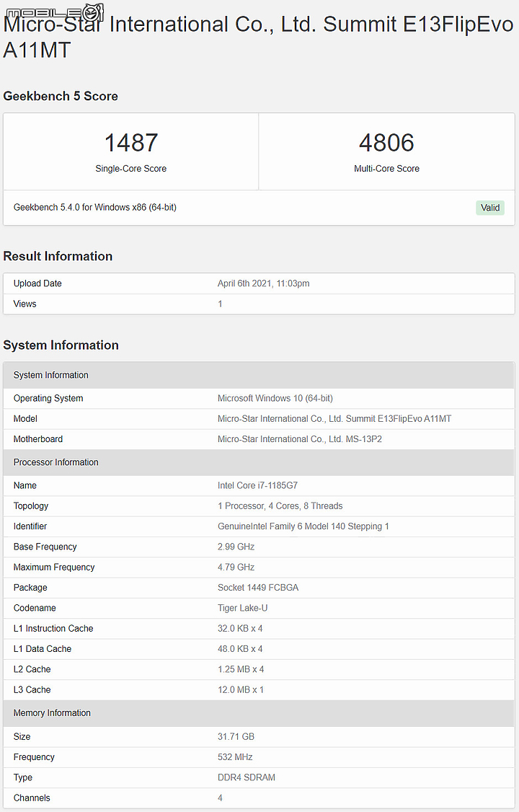Viewport: 519px width, 812px height.
Task: Select the Intel Core i7-1185G7 name
Action: point(257,485)
